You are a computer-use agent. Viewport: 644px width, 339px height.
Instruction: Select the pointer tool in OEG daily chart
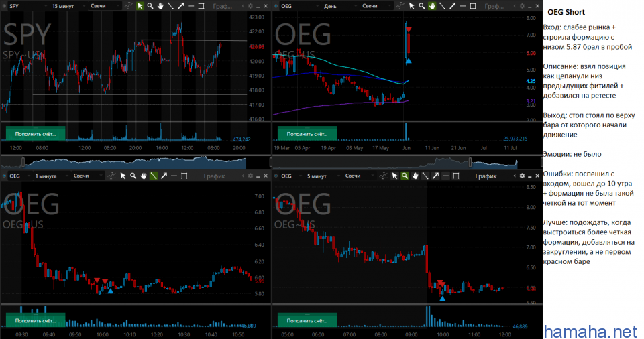click(x=411, y=6)
